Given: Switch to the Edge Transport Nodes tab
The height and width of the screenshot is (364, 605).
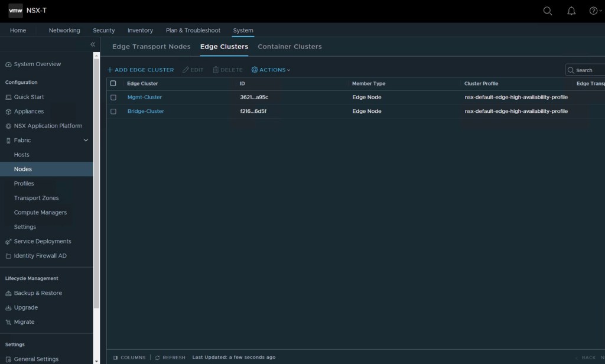Looking at the screenshot, I should coord(151,47).
